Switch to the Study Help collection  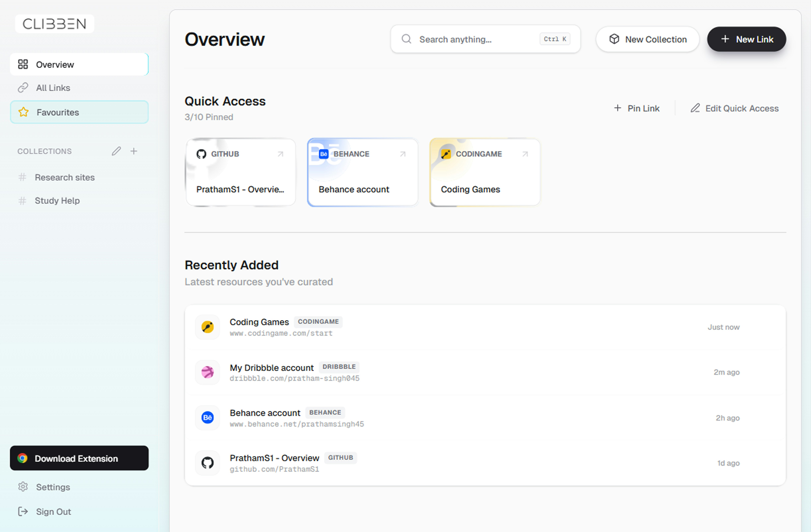click(x=57, y=200)
